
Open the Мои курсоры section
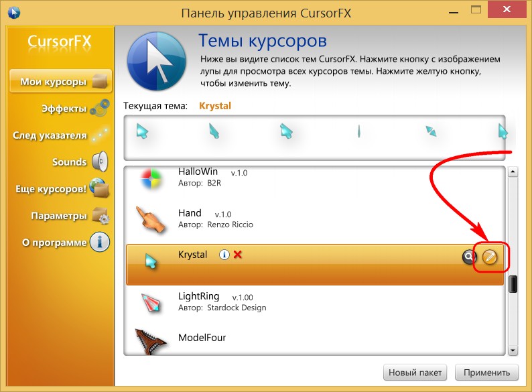tap(61, 82)
